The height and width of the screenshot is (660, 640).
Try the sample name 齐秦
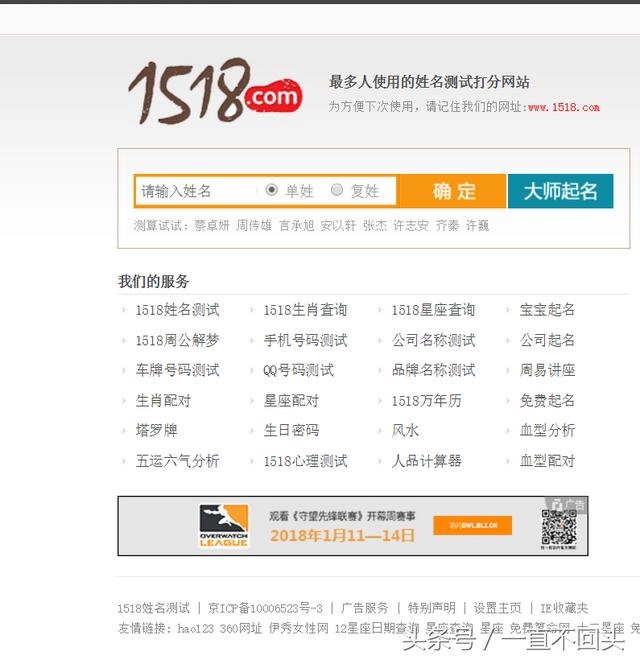point(447,226)
